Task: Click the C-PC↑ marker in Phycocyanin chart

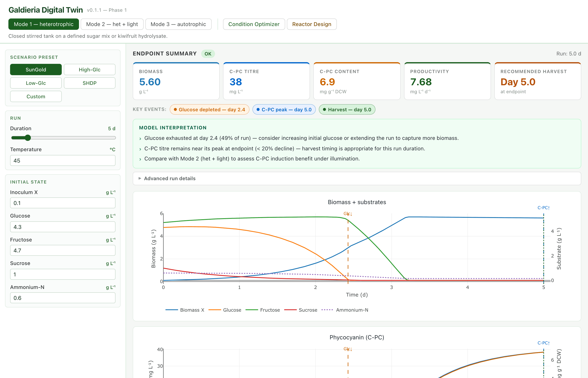Action: pos(543,343)
